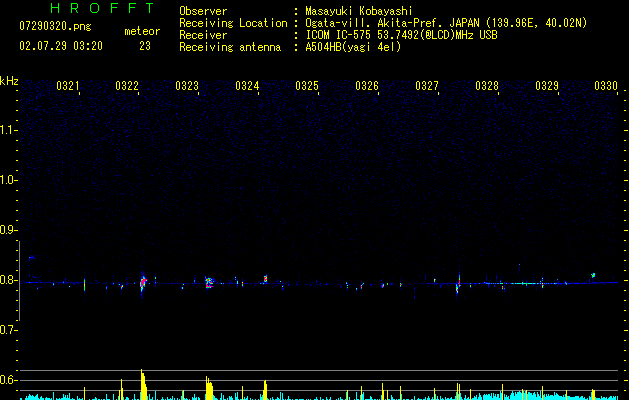Click the 0.9 kHz axis label
629x400 pixels.
coord(8,230)
